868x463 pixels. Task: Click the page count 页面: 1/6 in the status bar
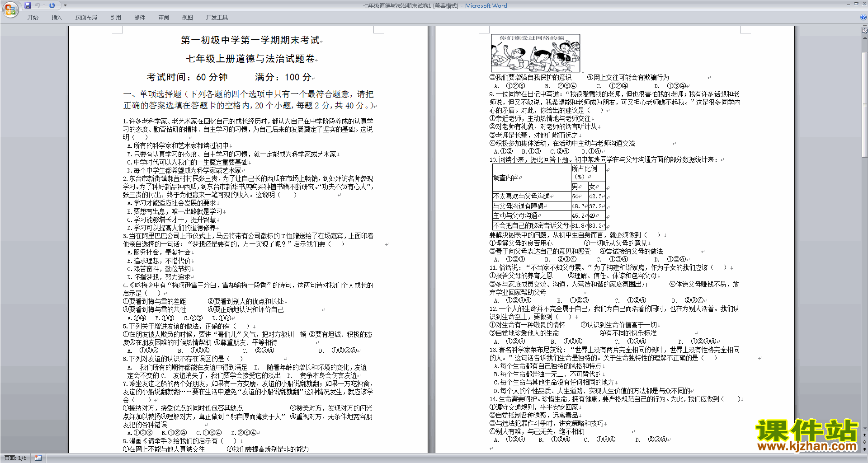pyautogui.click(x=15, y=458)
